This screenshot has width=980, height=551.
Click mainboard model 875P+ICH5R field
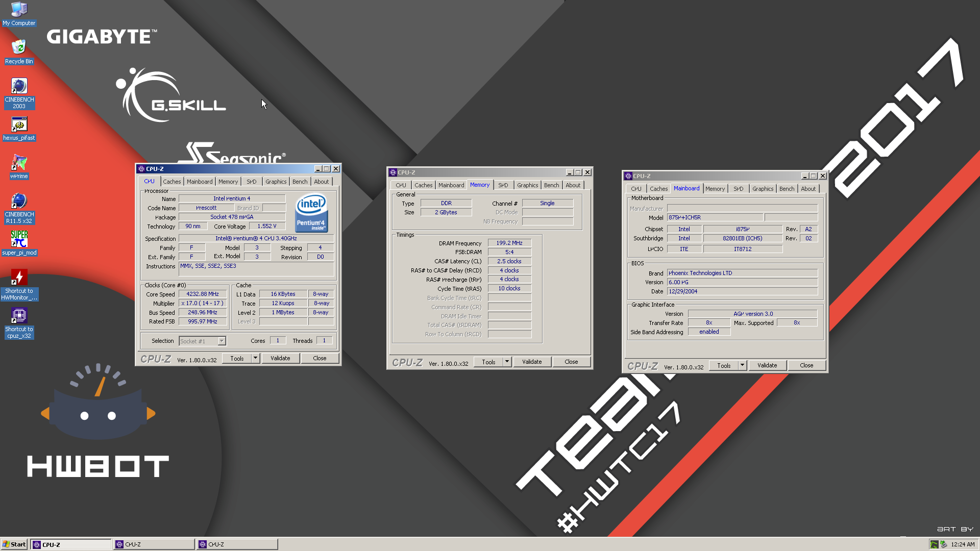715,217
